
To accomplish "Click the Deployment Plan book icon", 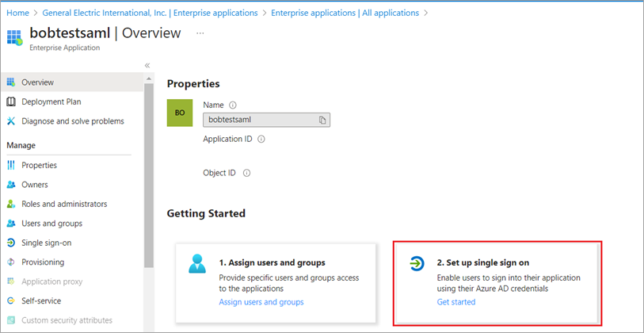I will [x=11, y=101].
